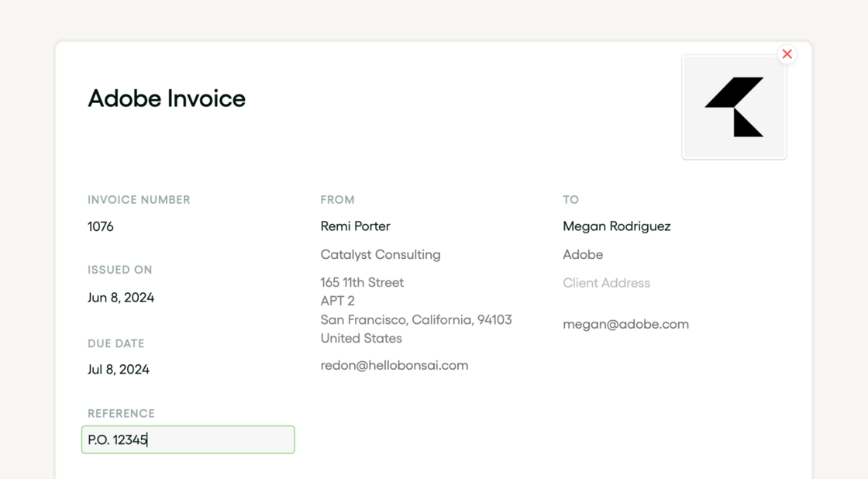This screenshot has height=479, width=868.
Task: Edit the Adobe Invoice title
Action: point(167,98)
